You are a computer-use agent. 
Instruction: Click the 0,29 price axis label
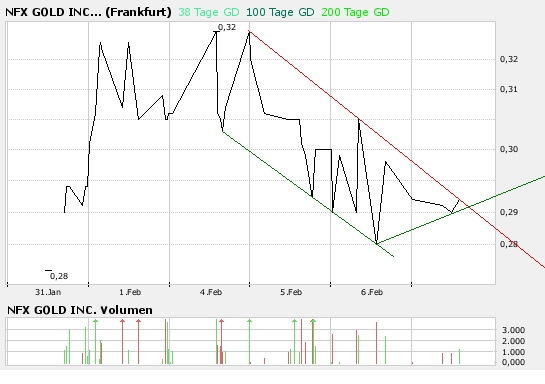click(509, 212)
